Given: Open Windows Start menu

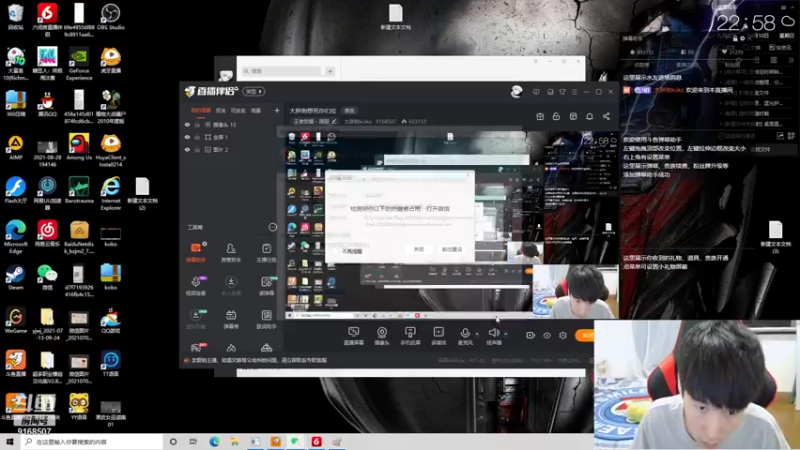Looking at the screenshot, I should (x=10, y=442).
